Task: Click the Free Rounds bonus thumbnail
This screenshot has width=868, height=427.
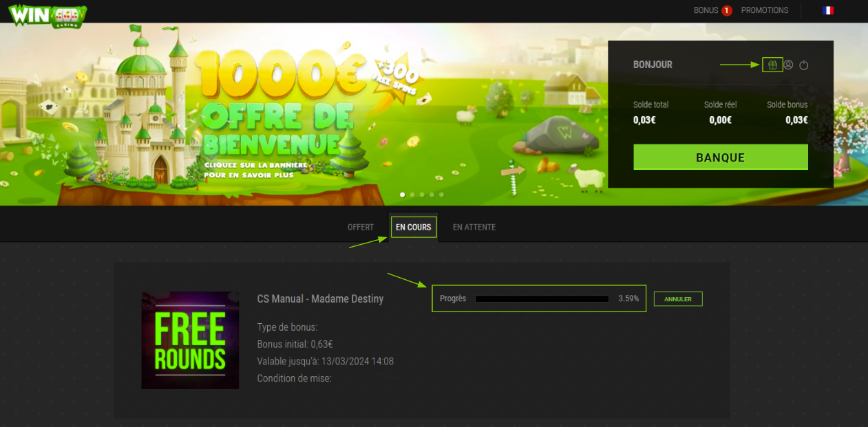Action: pyautogui.click(x=190, y=340)
